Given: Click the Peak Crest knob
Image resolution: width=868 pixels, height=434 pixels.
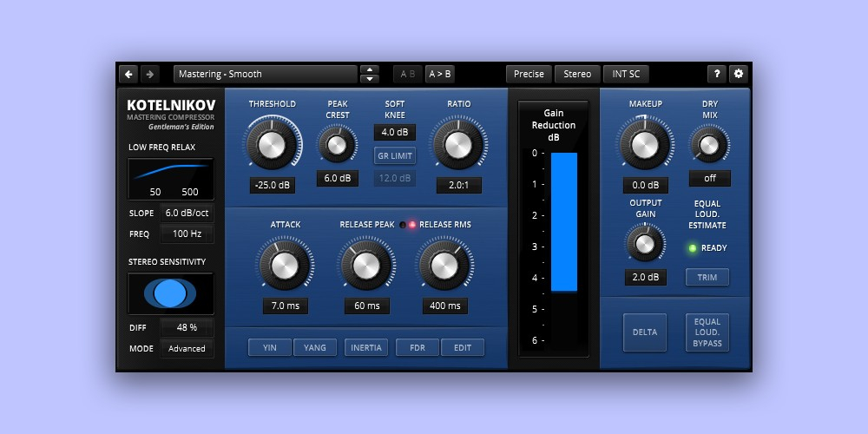Looking at the screenshot, I should pos(337,145).
